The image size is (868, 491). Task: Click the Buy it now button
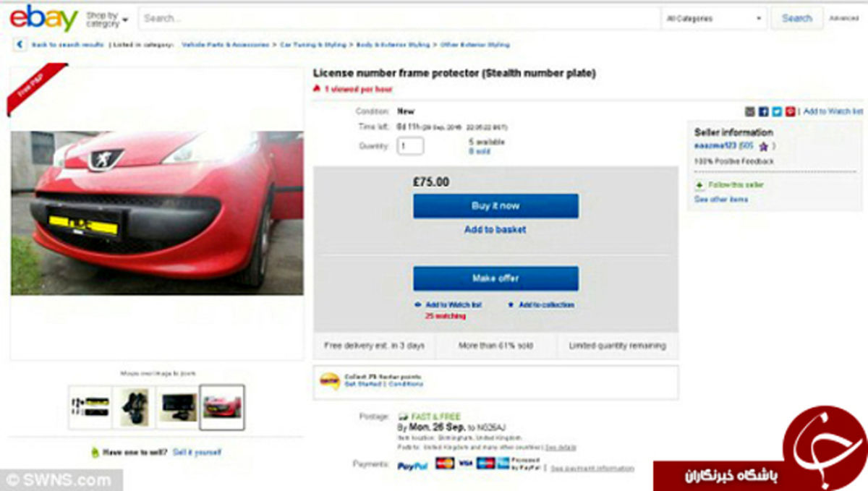point(495,206)
